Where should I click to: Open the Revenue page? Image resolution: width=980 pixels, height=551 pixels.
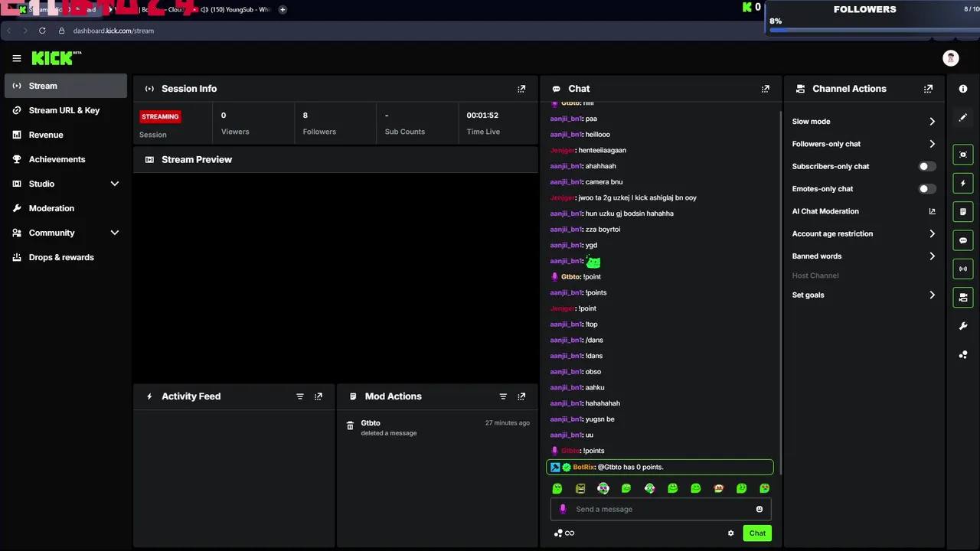pyautogui.click(x=66, y=135)
